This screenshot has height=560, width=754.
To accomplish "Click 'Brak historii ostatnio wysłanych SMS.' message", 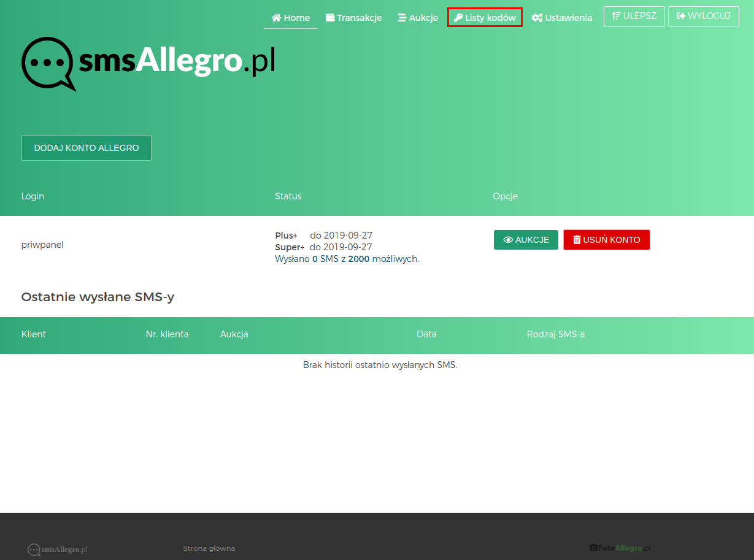I will point(380,365).
